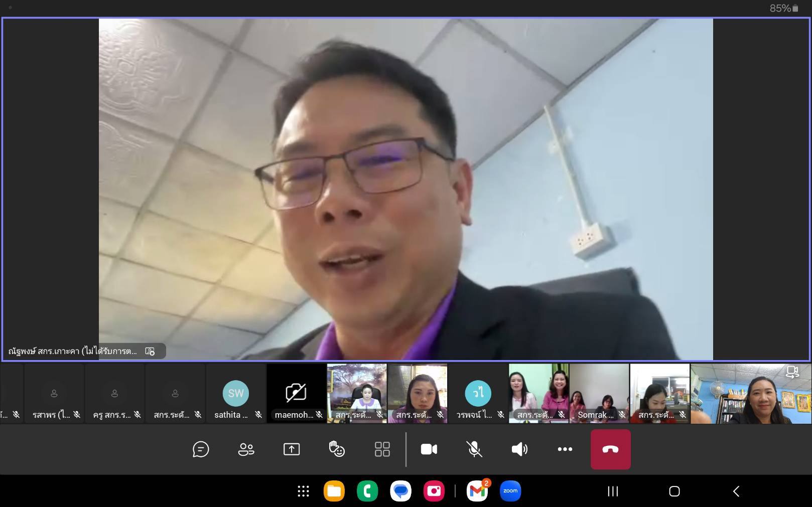Screen dimensions: 812x507
Task: Open the app drawer grid
Action: [303, 491]
